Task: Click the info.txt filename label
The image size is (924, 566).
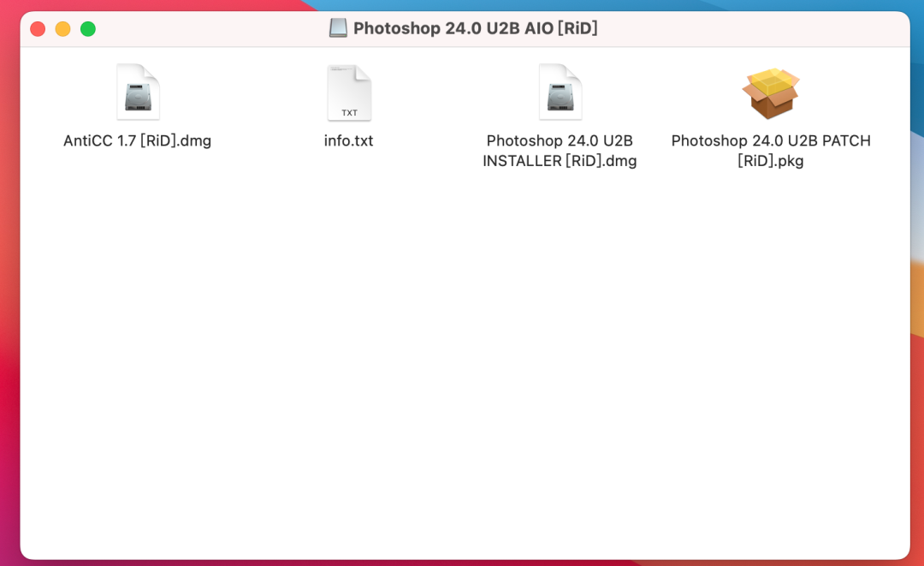Action: (x=349, y=141)
